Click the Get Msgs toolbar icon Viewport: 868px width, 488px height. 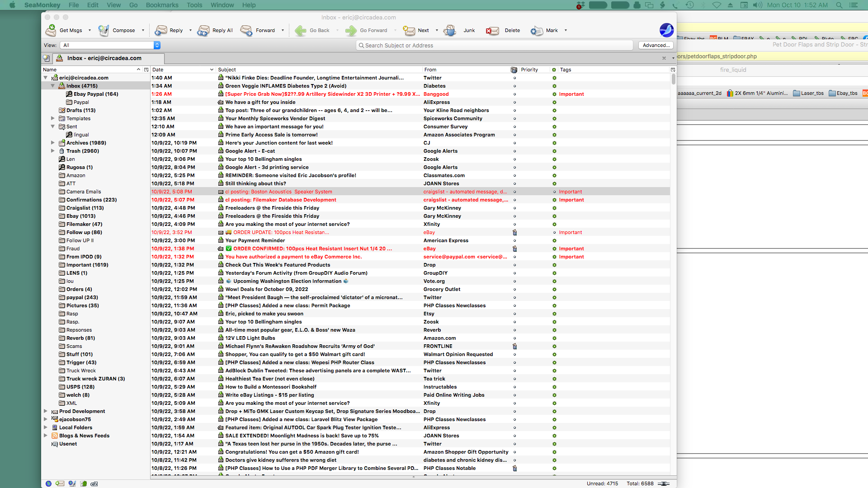click(x=51, y=30)
